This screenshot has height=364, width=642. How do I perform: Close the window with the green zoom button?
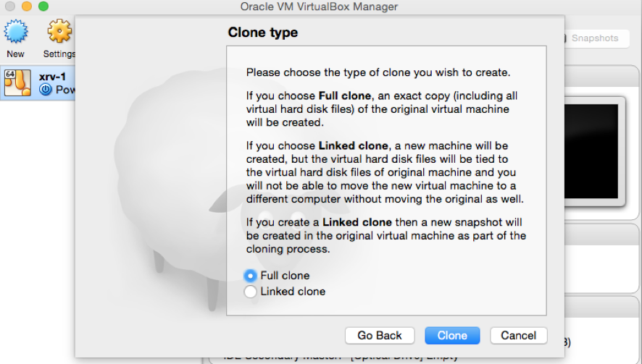click(x=43, y=6)
